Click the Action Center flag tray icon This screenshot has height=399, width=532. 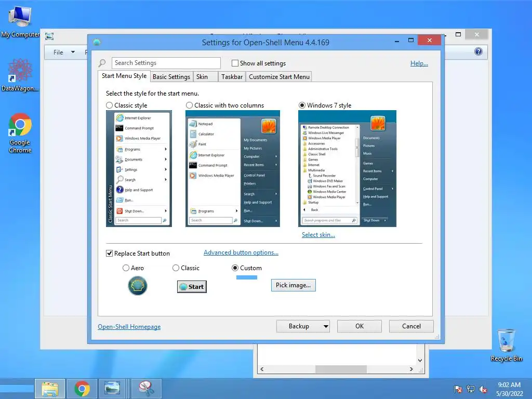pos(458,389)
